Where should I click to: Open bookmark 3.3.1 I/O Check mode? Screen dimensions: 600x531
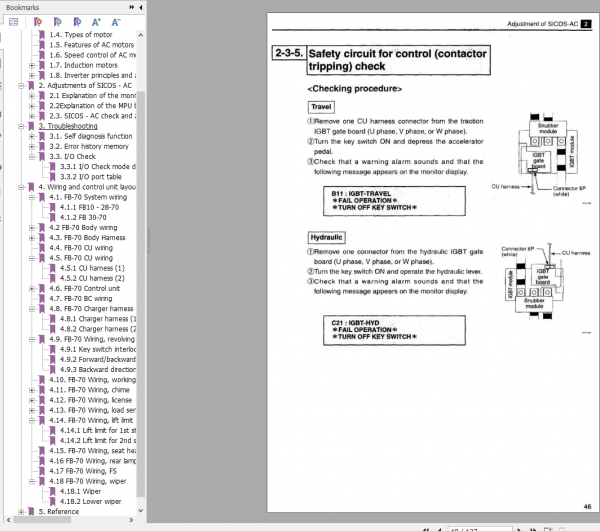pyautogui.click(x=98, y=166)
